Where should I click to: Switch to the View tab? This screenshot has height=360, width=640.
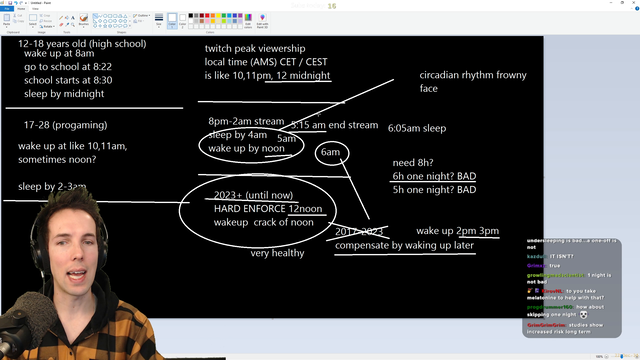[35, 9]
